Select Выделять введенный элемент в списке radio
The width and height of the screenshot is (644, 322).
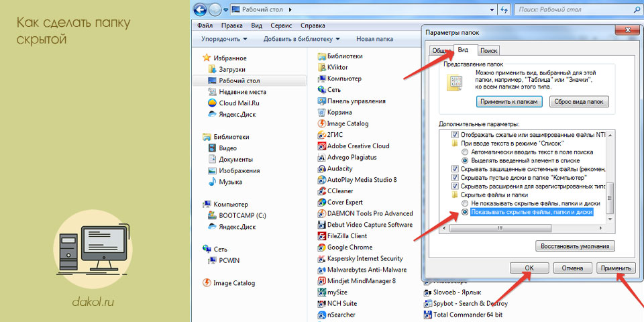tap(464, 160)
